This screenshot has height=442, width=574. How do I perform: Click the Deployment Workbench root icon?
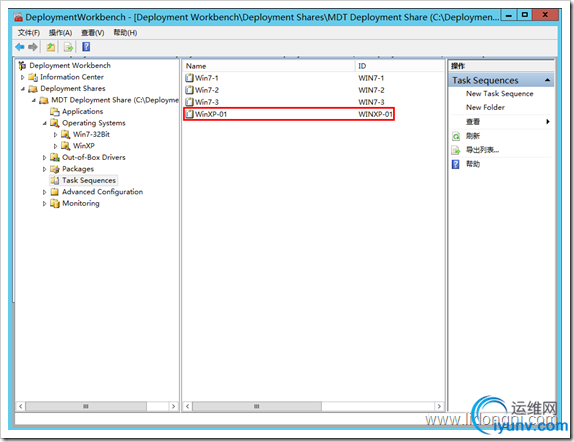point(22,66)
